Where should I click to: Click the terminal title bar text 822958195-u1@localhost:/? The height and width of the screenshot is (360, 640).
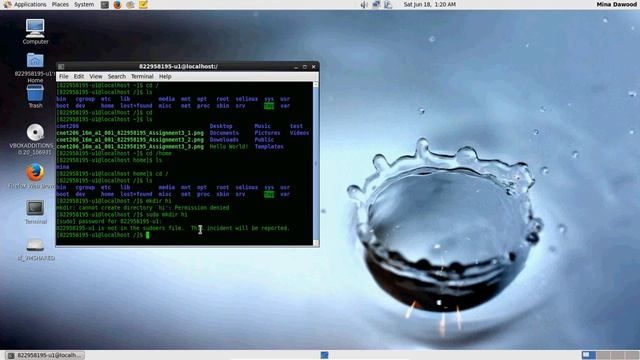[178, 67]
